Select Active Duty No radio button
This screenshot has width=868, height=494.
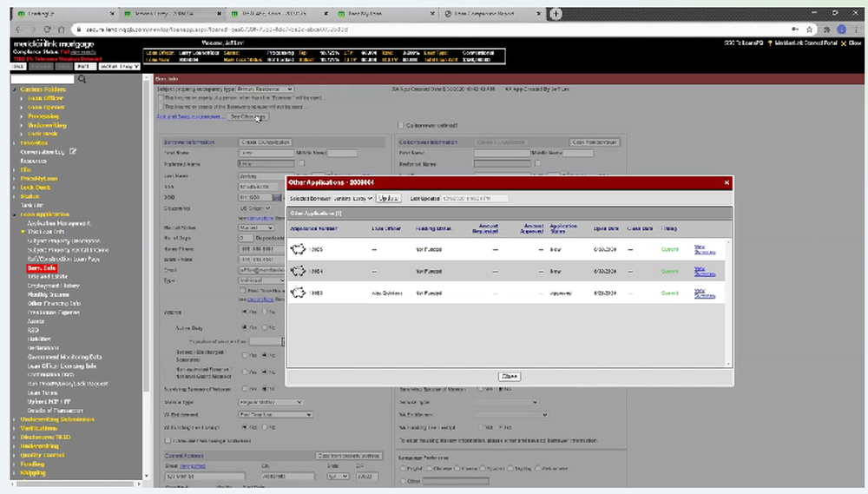264,327
